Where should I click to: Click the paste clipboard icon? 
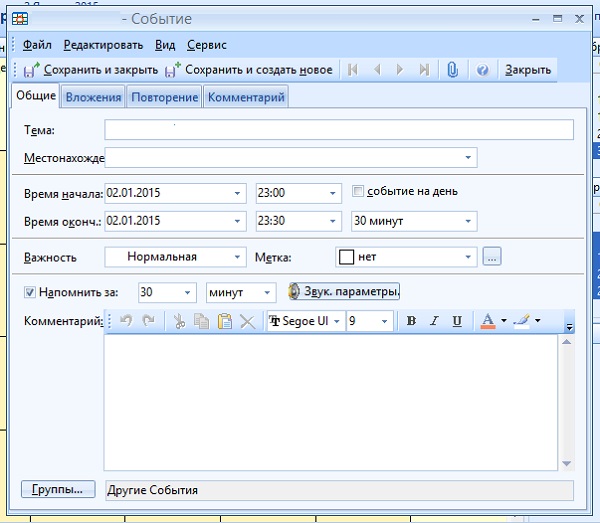click(225, 321)
